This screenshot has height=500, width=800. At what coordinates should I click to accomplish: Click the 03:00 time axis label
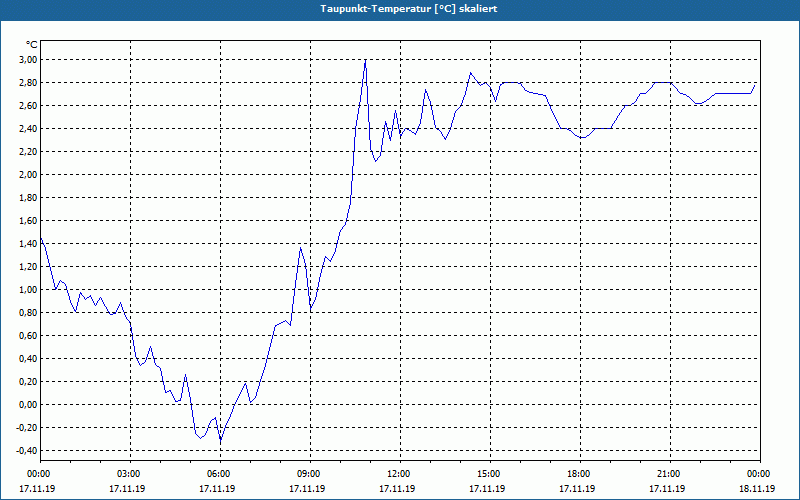131,474
